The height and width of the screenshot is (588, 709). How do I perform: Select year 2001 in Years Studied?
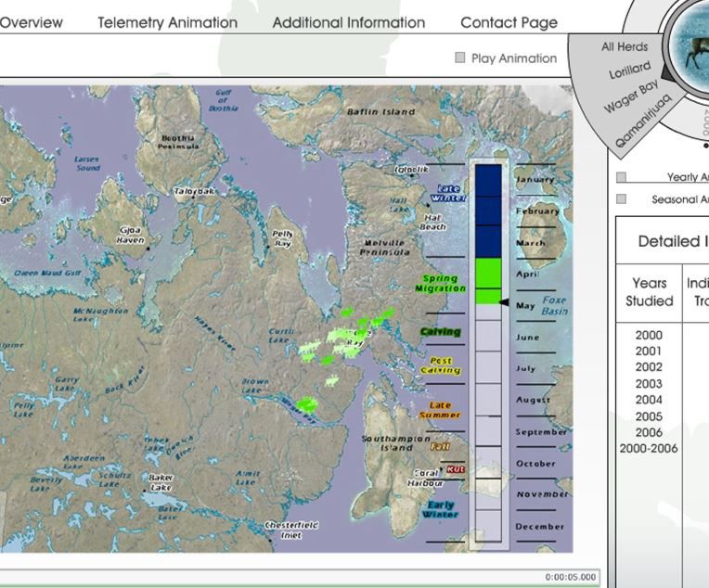pos(649,352)
